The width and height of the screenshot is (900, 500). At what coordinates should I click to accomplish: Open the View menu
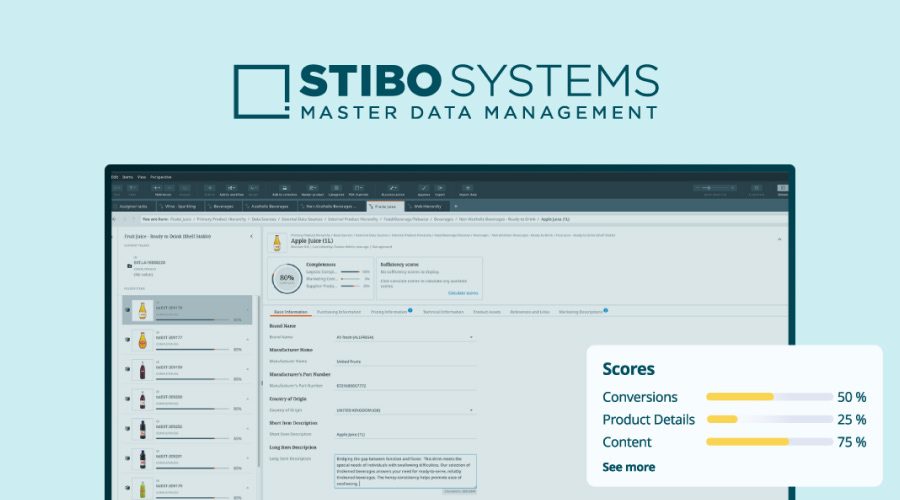click(141, 177)
